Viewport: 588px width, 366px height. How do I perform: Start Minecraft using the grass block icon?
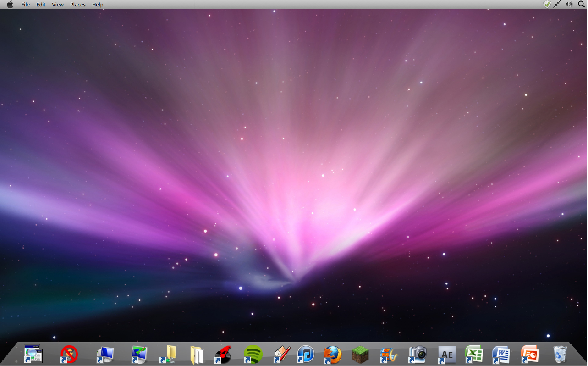click(361, 353)
